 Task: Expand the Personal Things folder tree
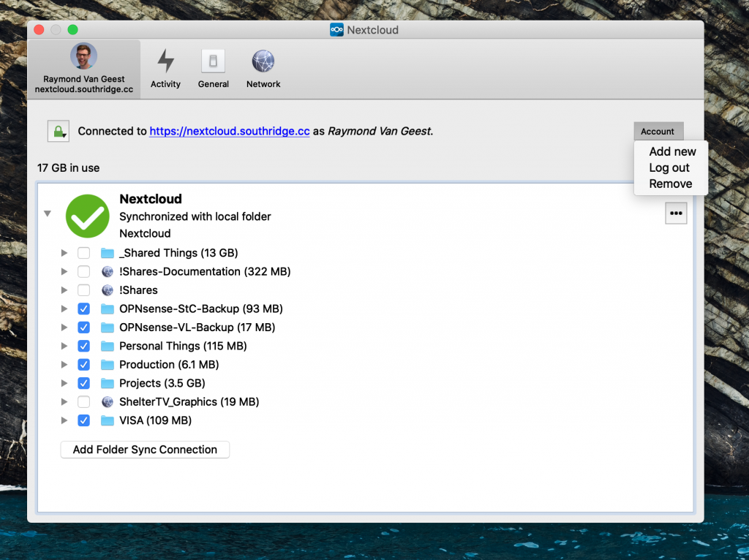[64, 346]
